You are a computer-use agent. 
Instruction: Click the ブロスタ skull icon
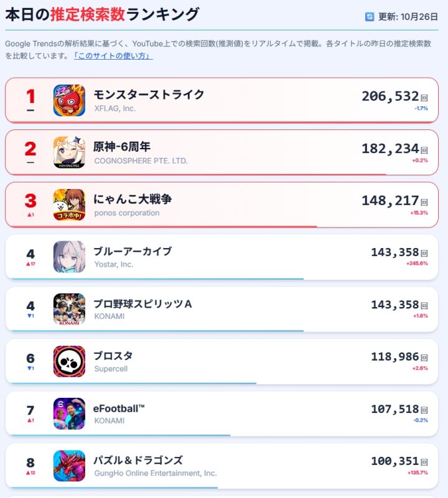(69, 361)
